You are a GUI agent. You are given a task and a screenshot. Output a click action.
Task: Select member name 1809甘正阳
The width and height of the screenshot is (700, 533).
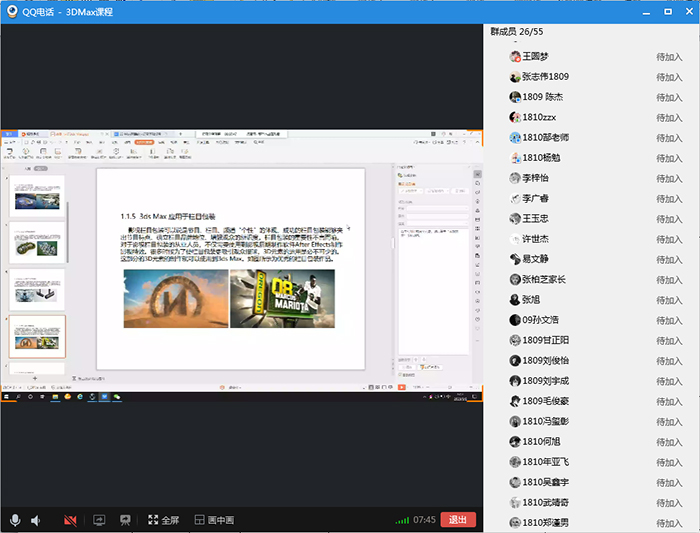[x=546, y=340]
